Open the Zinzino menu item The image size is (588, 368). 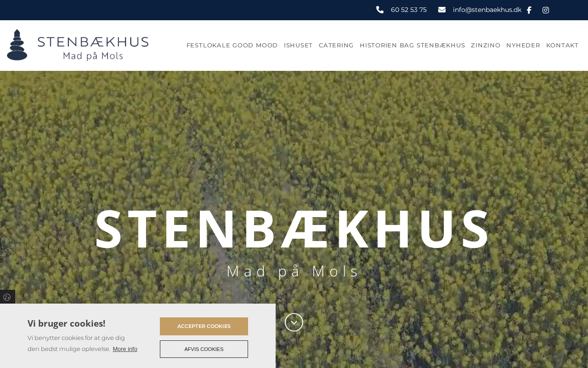(x=486, y=45)
